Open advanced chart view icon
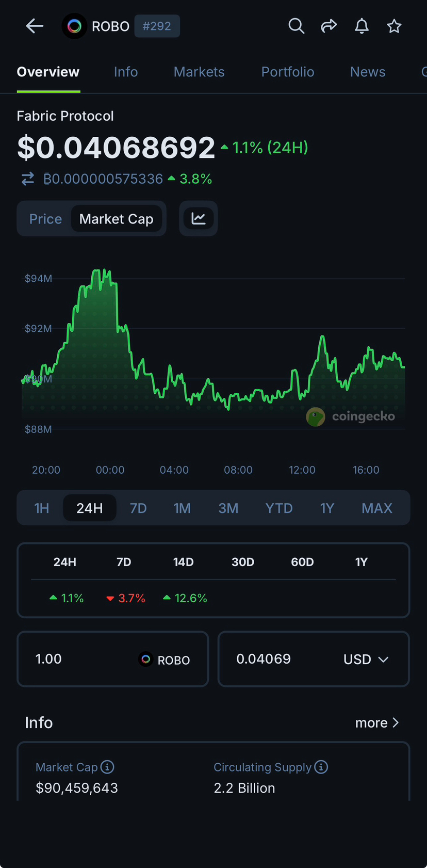This screenshot has height=868, width=427. pyautogui.click(x=199, y=219)
